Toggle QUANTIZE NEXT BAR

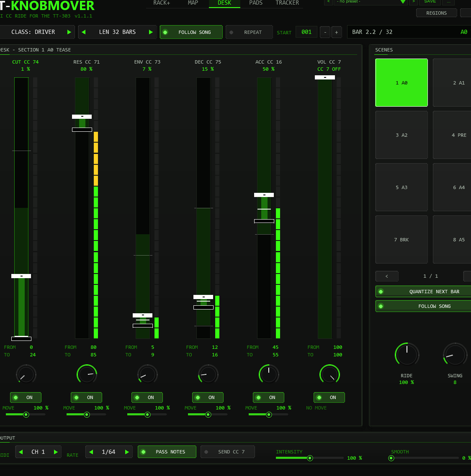coord(423,292)
